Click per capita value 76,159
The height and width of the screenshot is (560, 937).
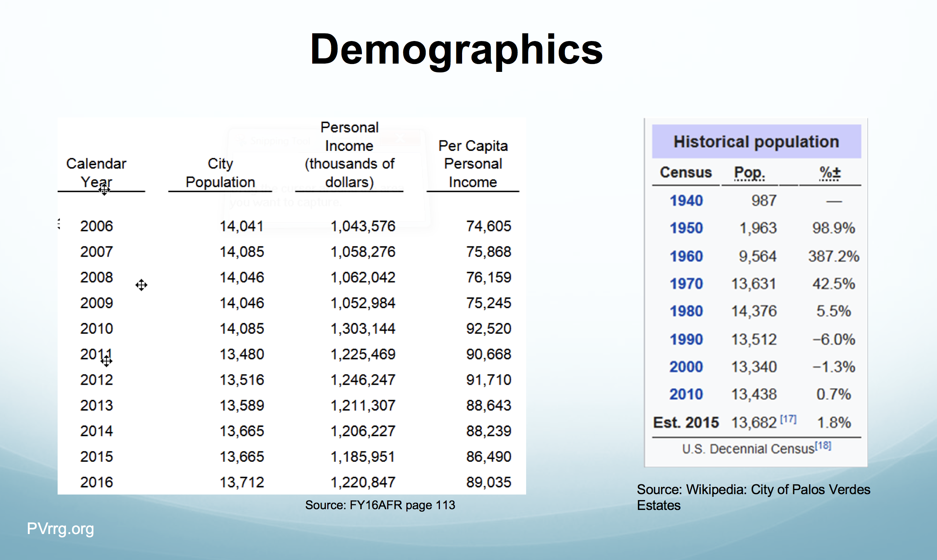(x=488, y=277)
